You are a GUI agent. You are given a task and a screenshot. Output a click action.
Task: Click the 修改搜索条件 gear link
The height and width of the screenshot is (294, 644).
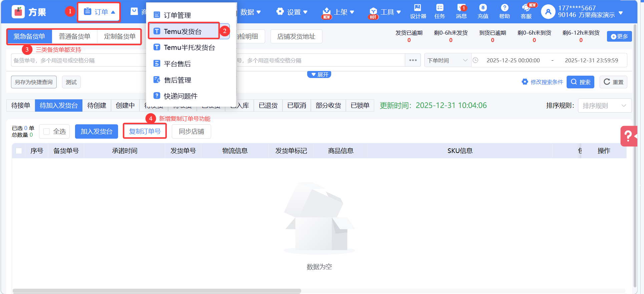(542, 82)
